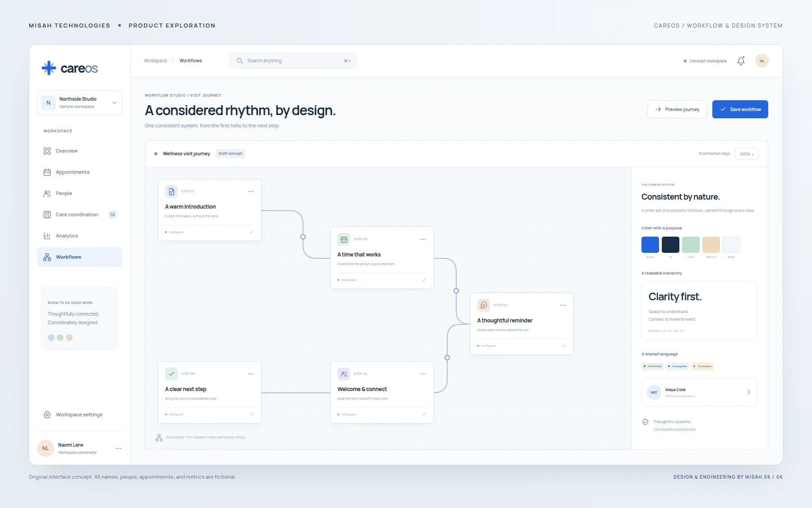Select the Workflows item in the sidebar

(79, 257)
